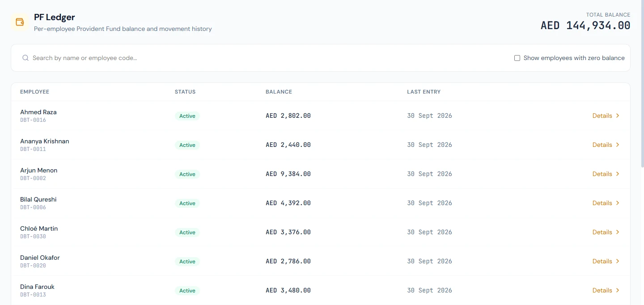Click the page vertical scrollbar
This screenshot has height=305, width=644.
(x=642, y=83)
